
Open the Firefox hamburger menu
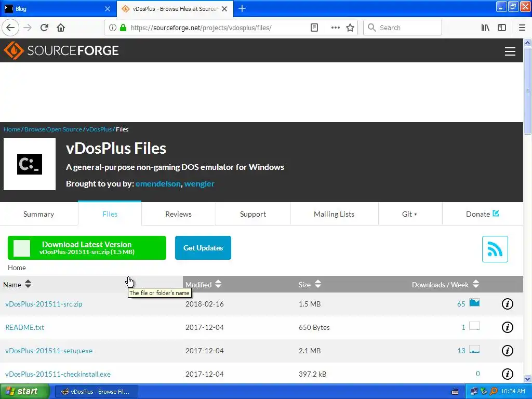522,28
